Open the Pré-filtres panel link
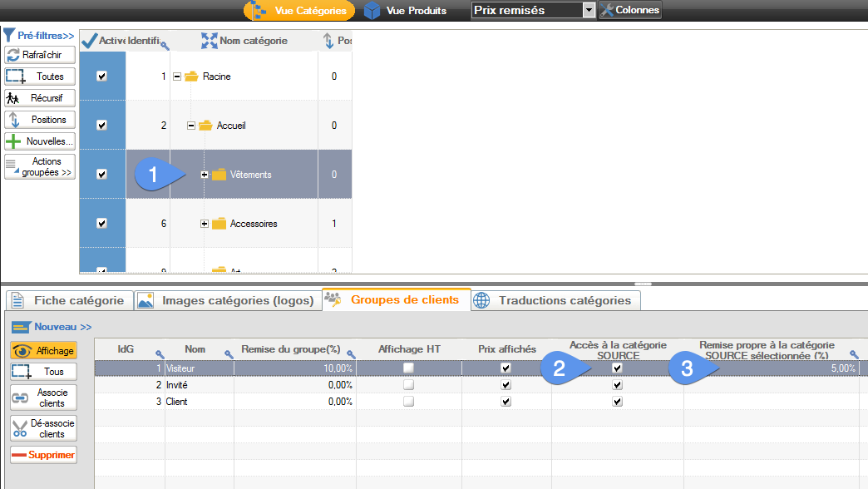This screenshot has width=868, height=489. 39,36
